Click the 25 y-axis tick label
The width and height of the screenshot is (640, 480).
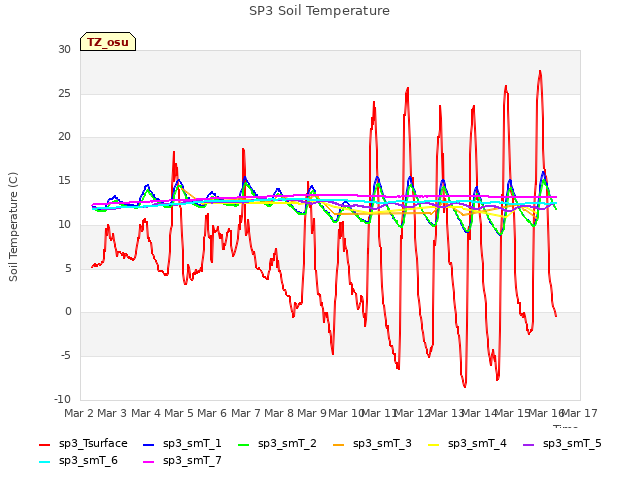point(64,93)
